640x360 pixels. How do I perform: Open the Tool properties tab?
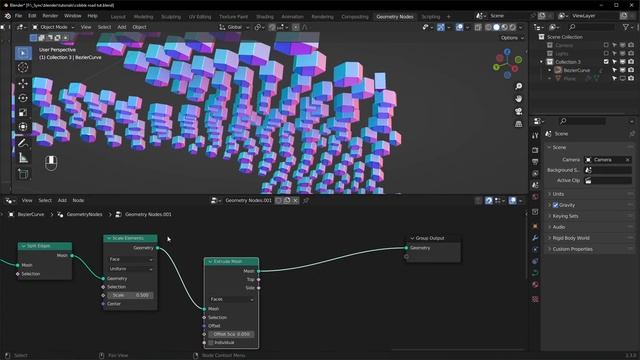click(x=535, y=136)
